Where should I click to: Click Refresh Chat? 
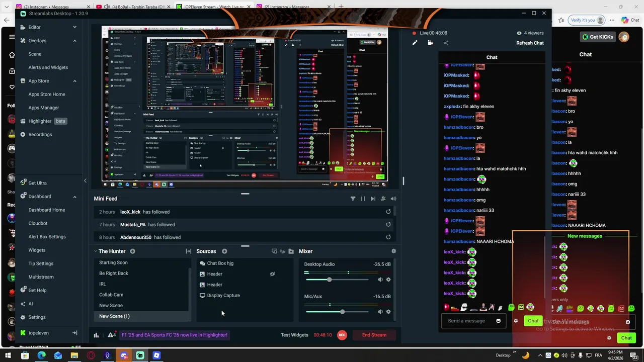pos(530,43)
